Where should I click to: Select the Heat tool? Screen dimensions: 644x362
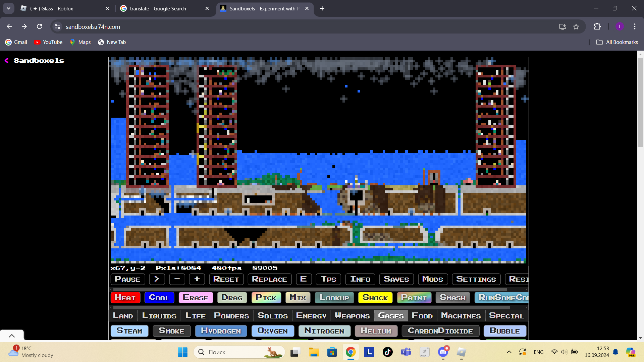[x=125, y=298]
